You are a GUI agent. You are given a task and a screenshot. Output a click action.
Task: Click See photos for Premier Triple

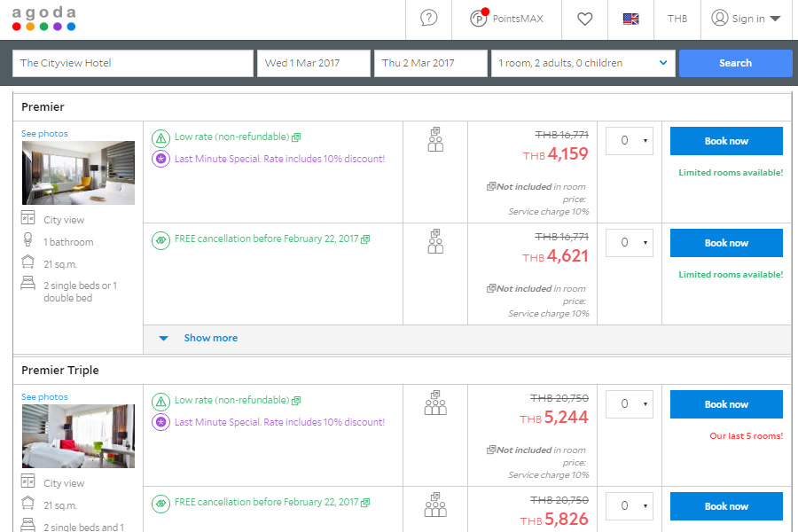coord(44,397)
